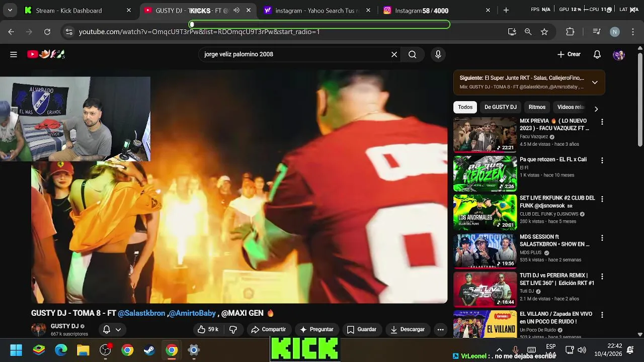
Task: Open options for TUTI DJ vs PEREIRA video
Action: coord(602,277)
